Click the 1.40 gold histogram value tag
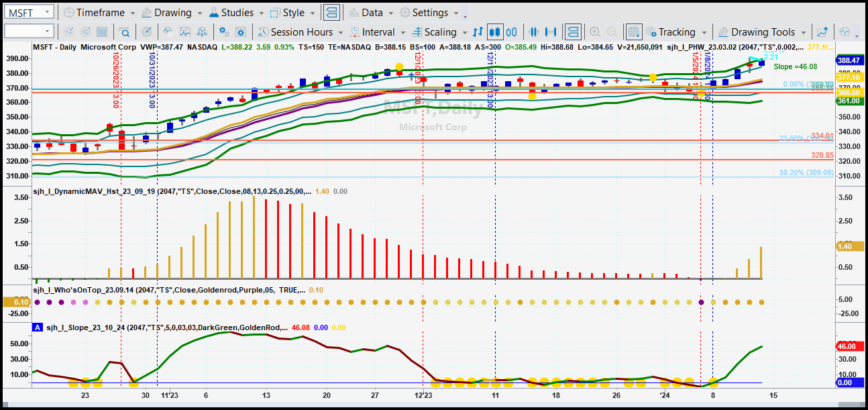Viewport: 868px width, 410px height. tap(849, 246)
